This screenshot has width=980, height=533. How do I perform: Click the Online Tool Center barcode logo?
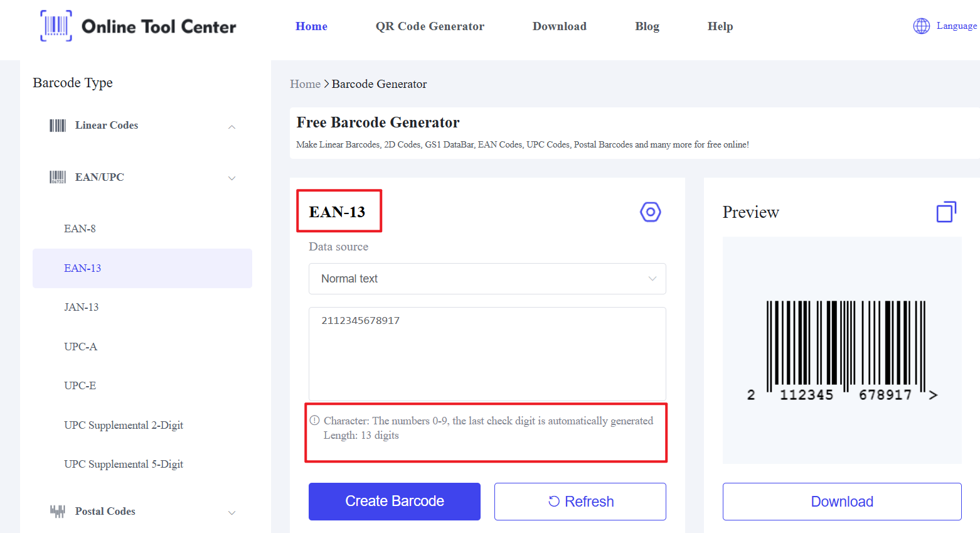pos(56,26)
